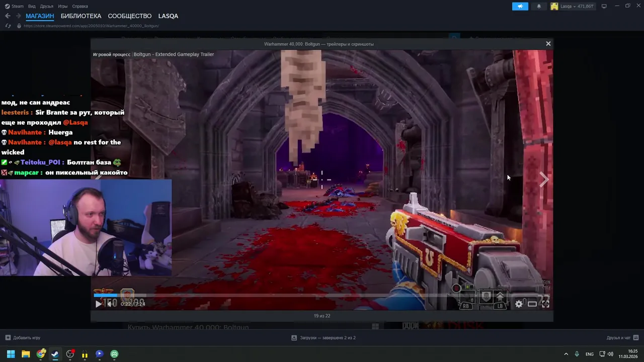Go to next media with right arrow
644x362 pixels.
pos(544,179)
